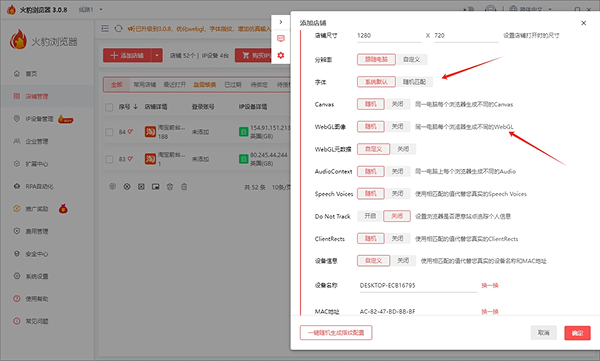The width and height of the screenshot is (600, 361).
Task: Turn off Canvas with its 关闭 option
Action: [398, 104]
